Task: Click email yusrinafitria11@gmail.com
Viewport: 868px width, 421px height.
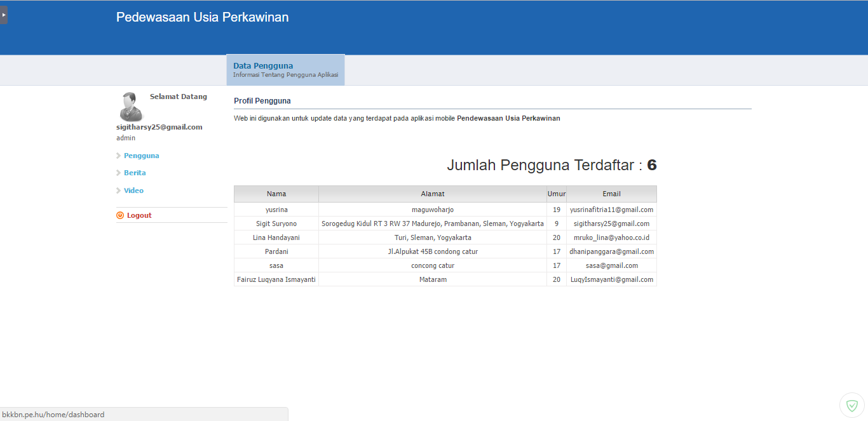Action: coord(612,210)
